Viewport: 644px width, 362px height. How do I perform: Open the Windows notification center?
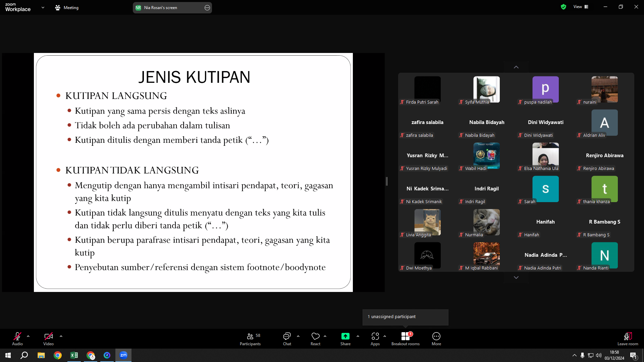click(633, 356)
